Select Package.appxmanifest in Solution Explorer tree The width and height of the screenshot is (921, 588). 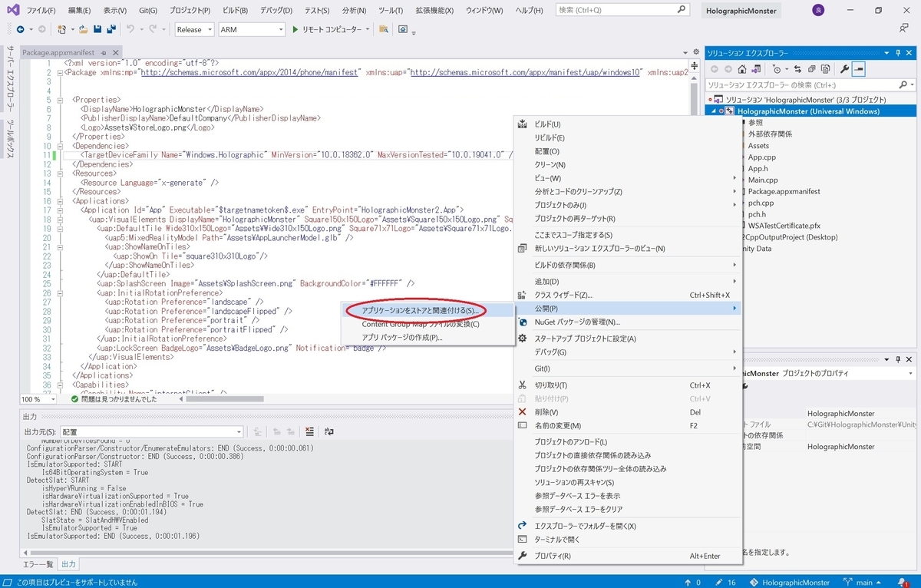click(784, 191)
